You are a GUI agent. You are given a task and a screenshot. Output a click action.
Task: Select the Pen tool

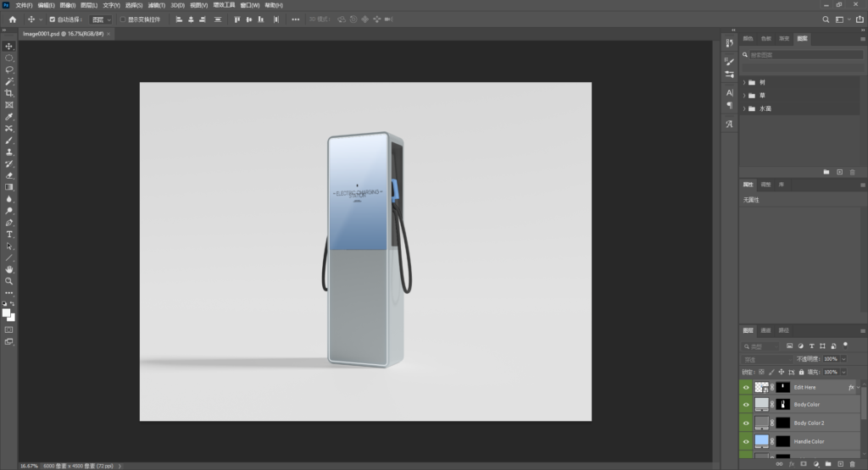8,222
